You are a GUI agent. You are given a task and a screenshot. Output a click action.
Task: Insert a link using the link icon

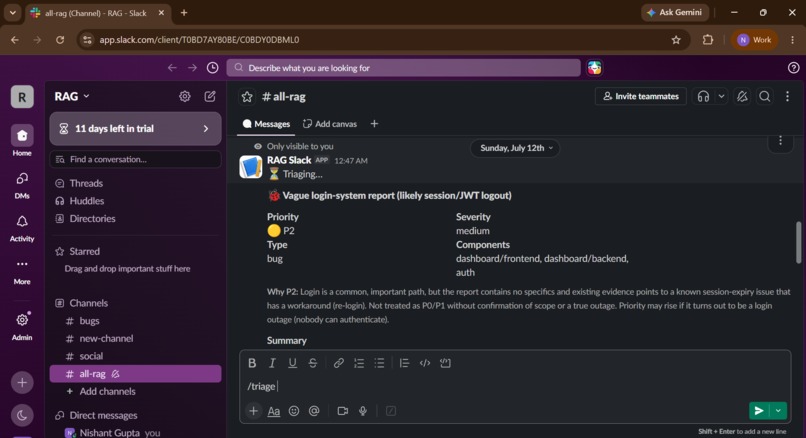click(338, 363)
